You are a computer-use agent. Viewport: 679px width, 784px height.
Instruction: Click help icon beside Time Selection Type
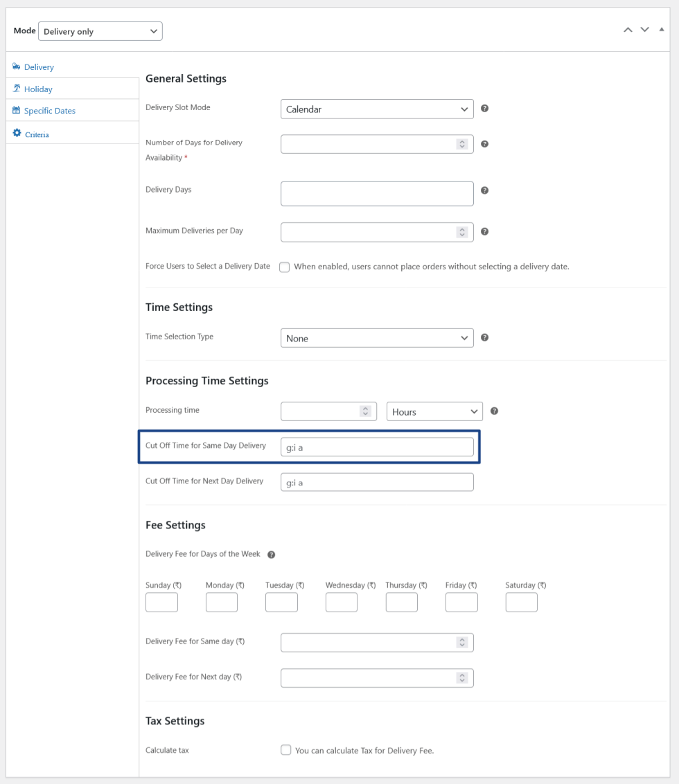[x=485, y=337]
